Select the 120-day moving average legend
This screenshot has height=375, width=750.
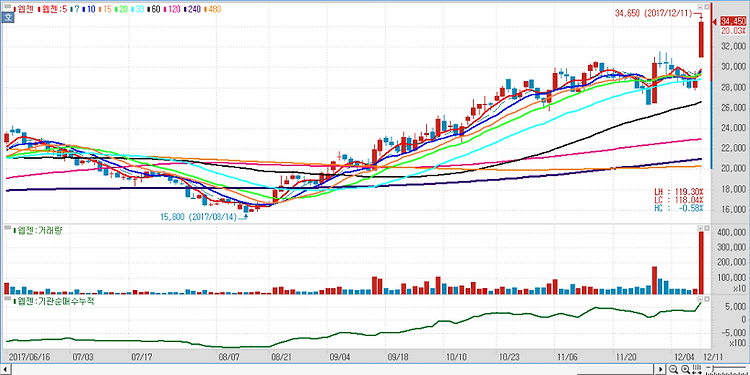pos(171,9)
